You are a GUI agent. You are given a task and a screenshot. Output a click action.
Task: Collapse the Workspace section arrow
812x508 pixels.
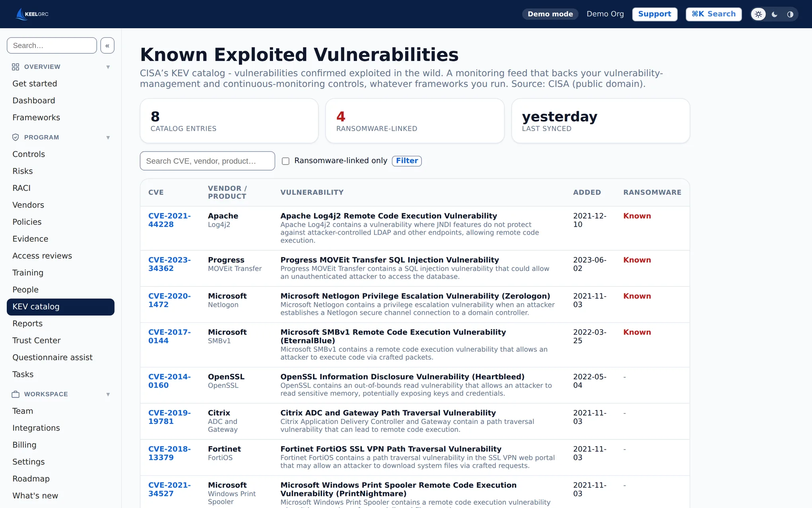[x=108, y=394]
